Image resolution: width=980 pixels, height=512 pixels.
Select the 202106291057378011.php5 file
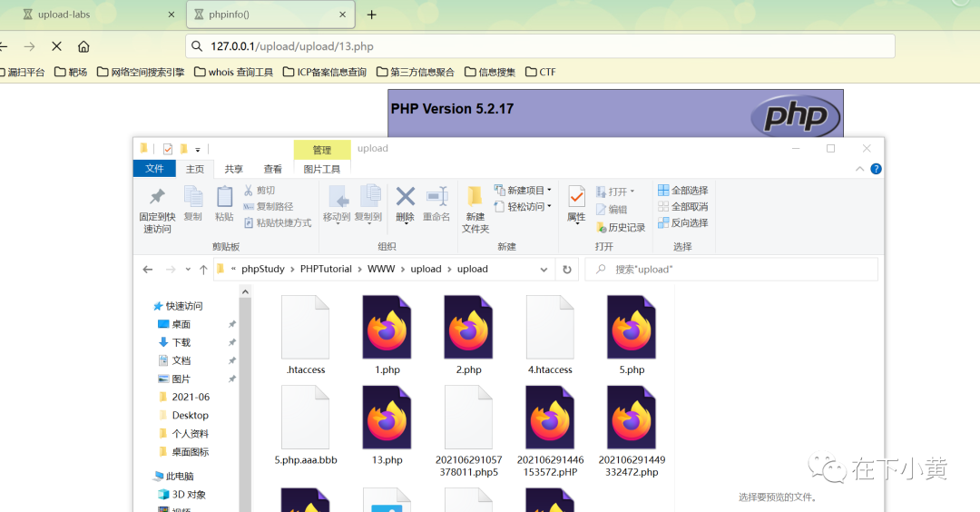pos(469,431)
